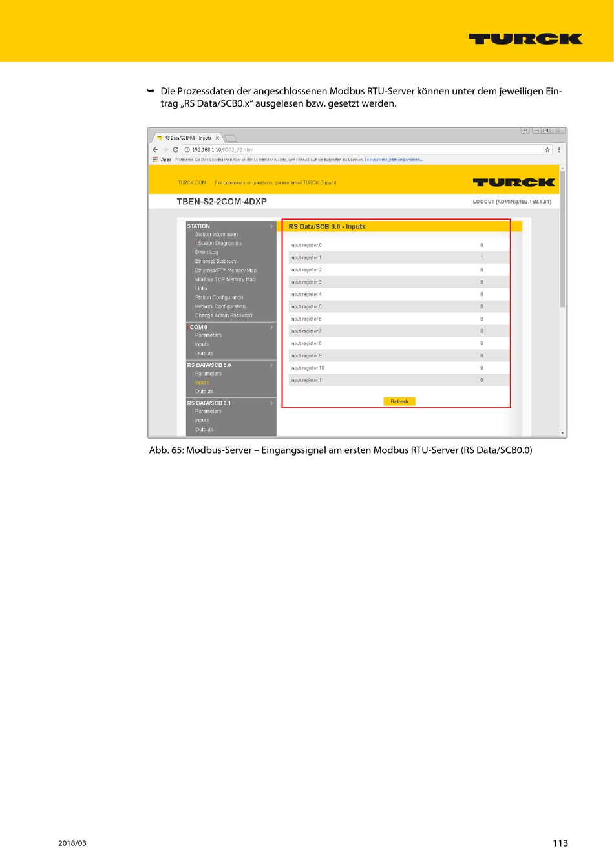Open Inputs under RS DATA/SCB 0.1
Image resolution: width=614 pixels, height=868 pixels.
202,421
